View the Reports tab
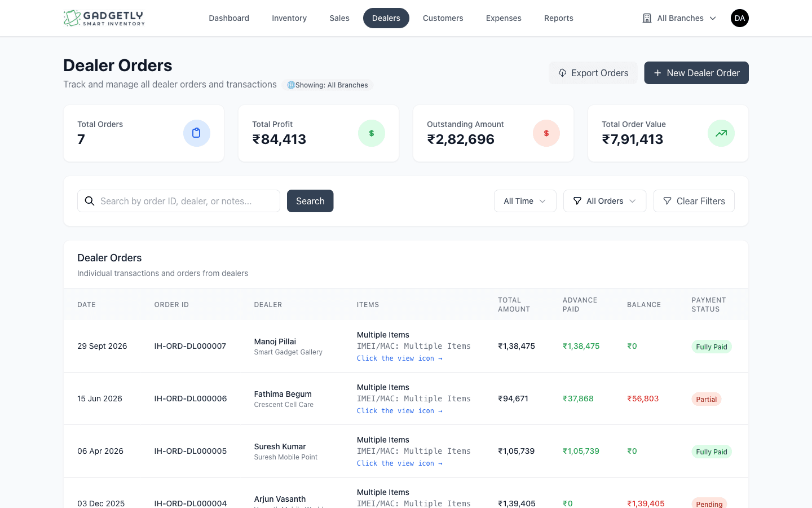The image size is (812, 508). click(x=559, y=18)
